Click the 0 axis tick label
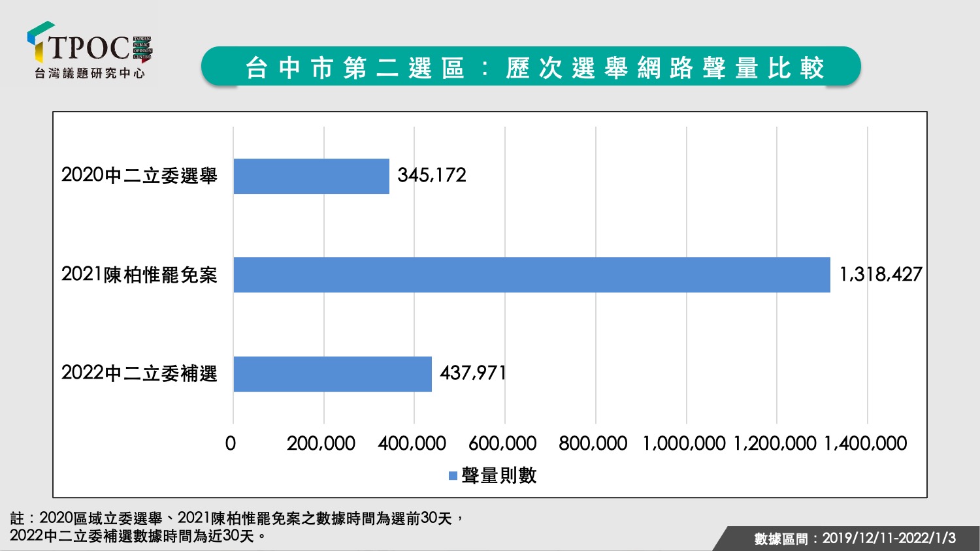 [x=230, y=444]
